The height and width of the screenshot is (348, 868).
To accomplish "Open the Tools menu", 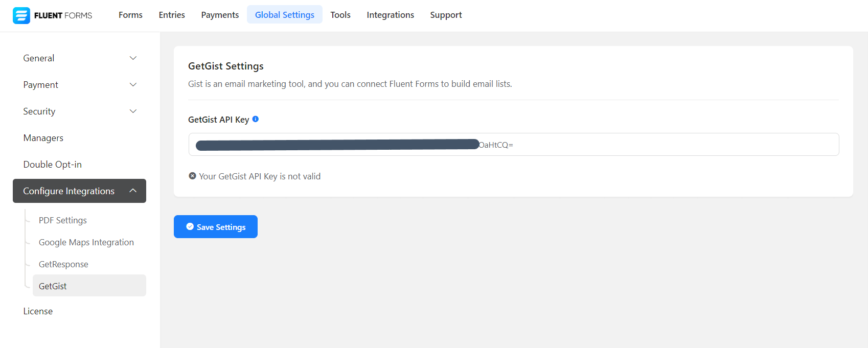I will (x=340, y=15).
